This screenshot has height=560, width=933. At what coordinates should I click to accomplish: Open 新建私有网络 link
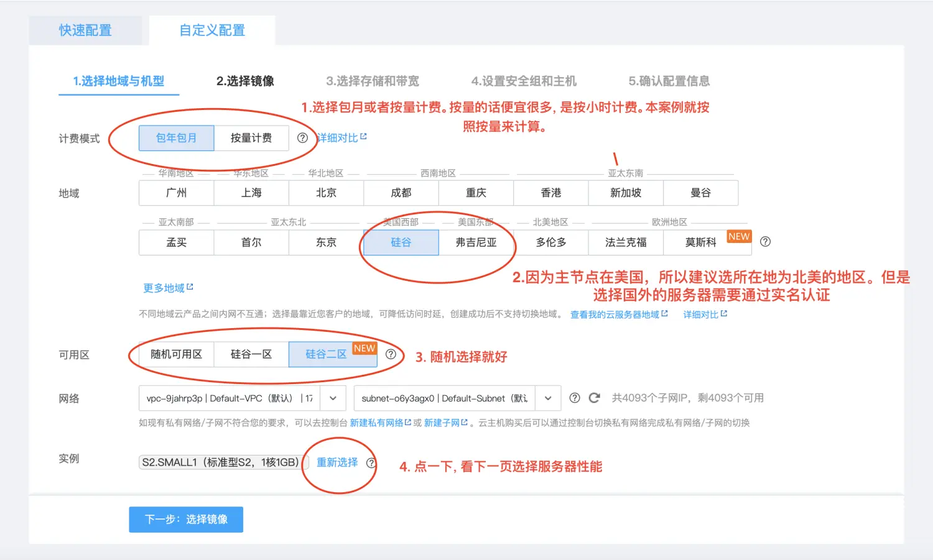[x=381, y=423]
